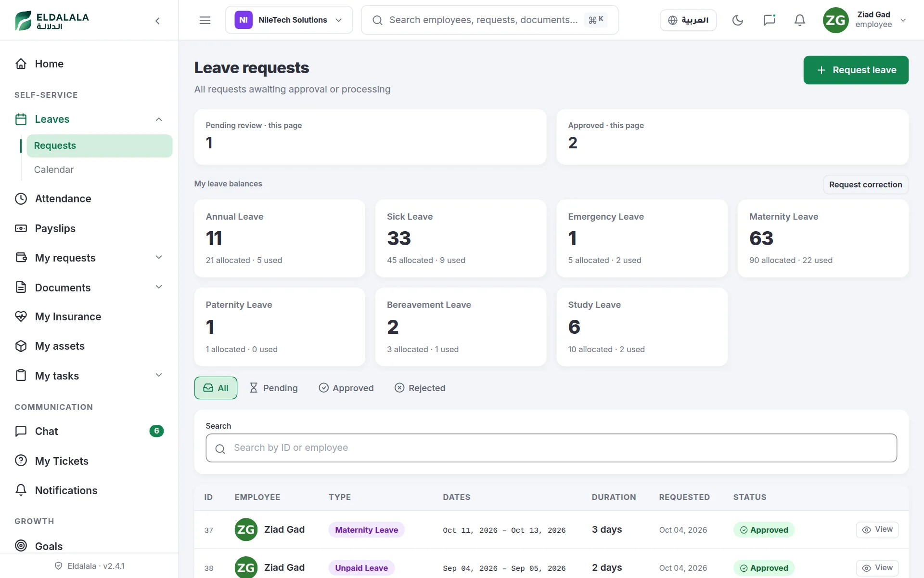Focus the Search by ID or employee field
Viewport: 924px width, 578px height.
click(x=551, y=448)
